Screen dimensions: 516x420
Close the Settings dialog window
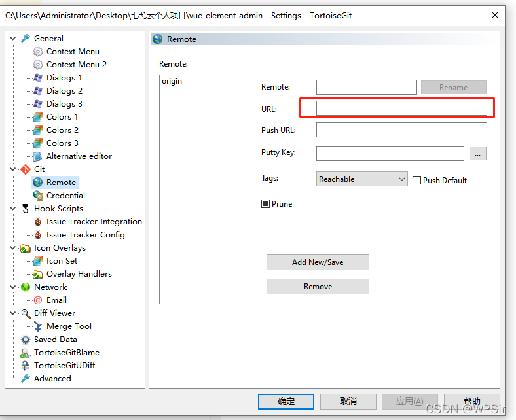tap(495, 16)
